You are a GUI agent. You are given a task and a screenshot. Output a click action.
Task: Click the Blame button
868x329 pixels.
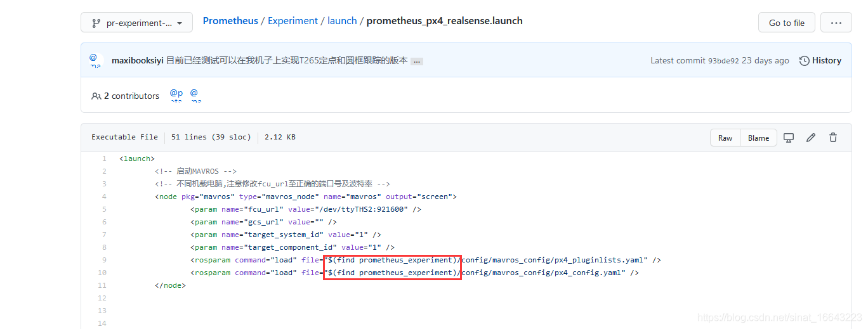tap(759, 138)
